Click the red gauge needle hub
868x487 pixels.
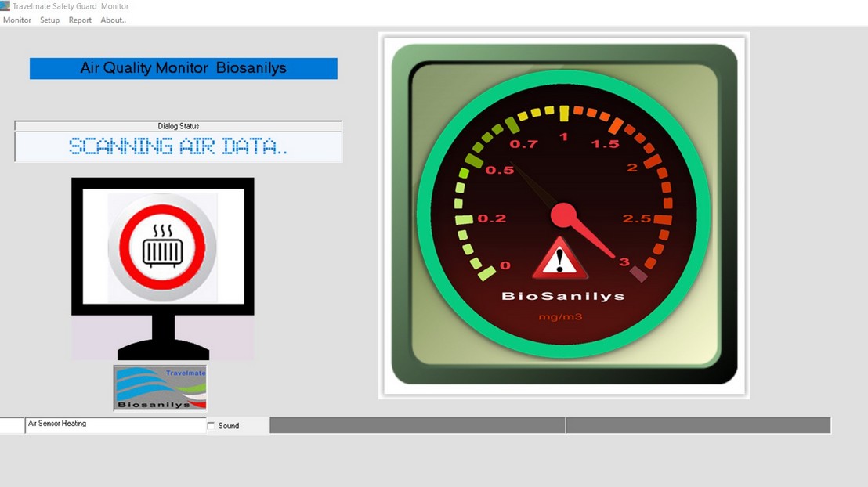point(563,215)
